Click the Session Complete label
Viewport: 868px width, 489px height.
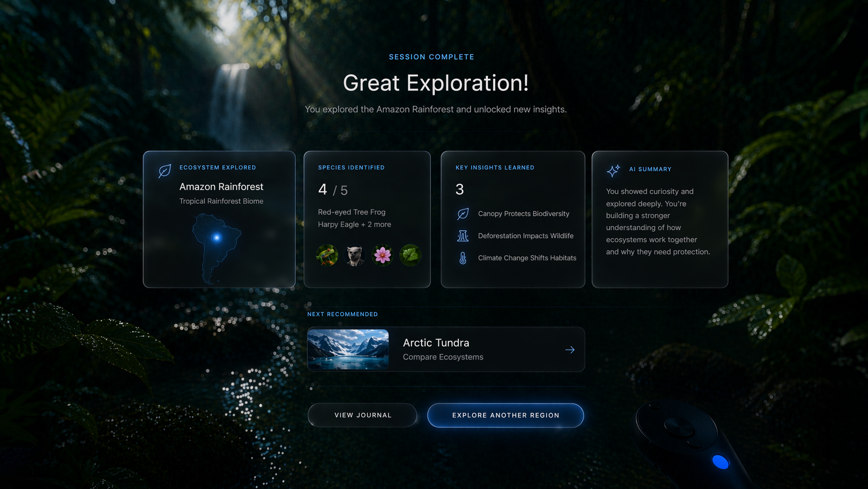click(431, 57)
